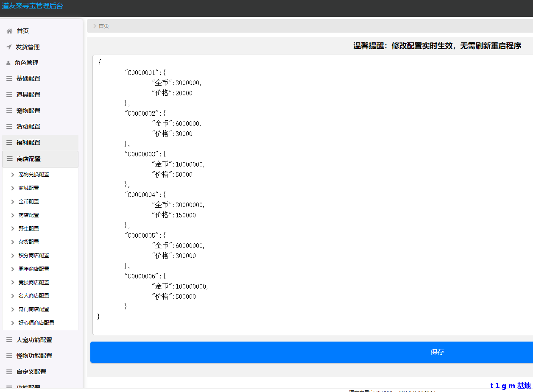Open 药店配置 submenu link
The image size is (533, 392).
[x=29, y=215]
